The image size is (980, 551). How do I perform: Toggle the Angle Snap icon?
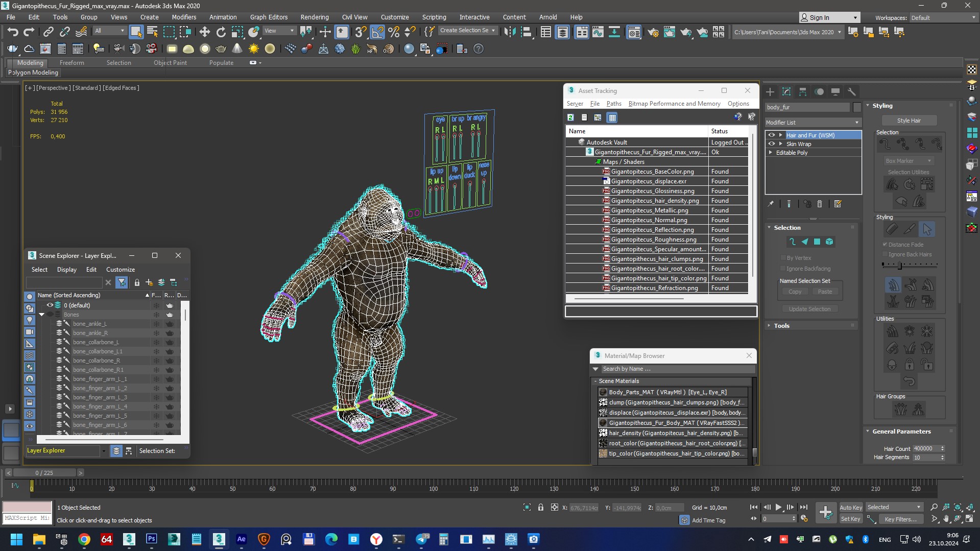coord(377,32)
